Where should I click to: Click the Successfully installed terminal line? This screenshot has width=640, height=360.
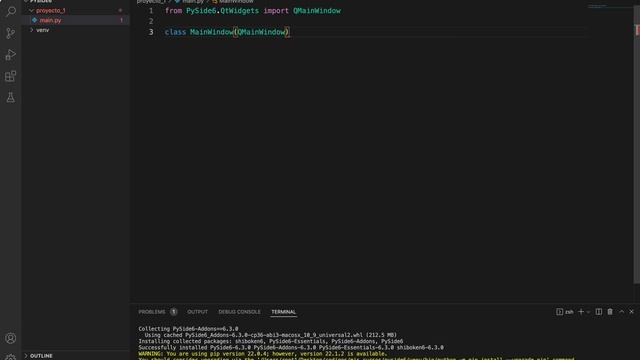tap(291, 348)
